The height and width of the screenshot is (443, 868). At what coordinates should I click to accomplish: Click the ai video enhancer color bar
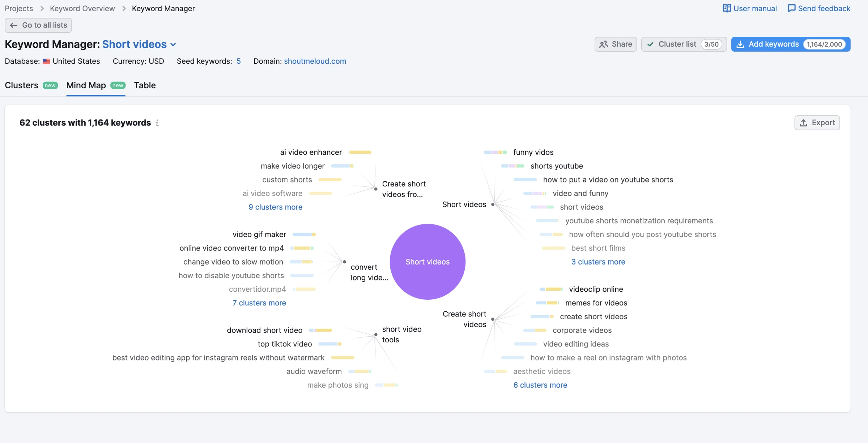(360, 152)
